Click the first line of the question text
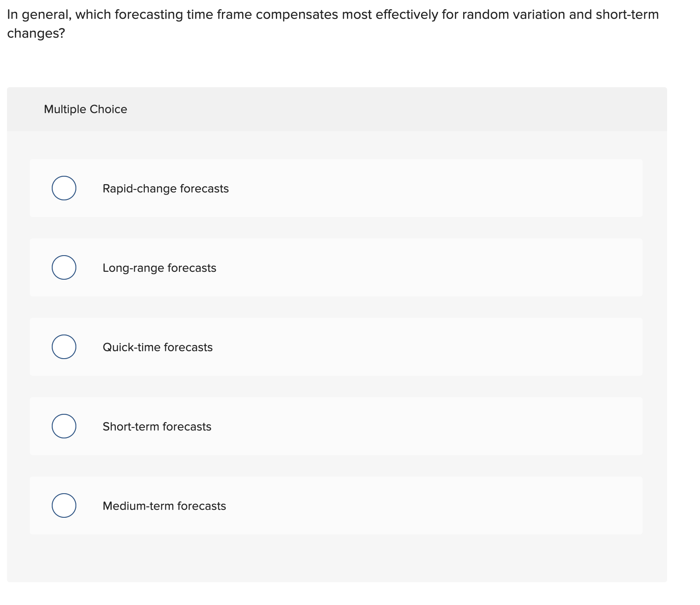Viewport: 700px width, 605px height. pyautogui.click(x=332, y=14)
